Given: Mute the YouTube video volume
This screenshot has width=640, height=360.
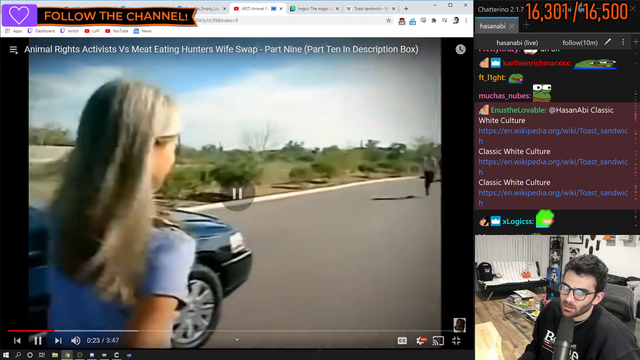Looking at the screenshot, I should pos(76,340).
